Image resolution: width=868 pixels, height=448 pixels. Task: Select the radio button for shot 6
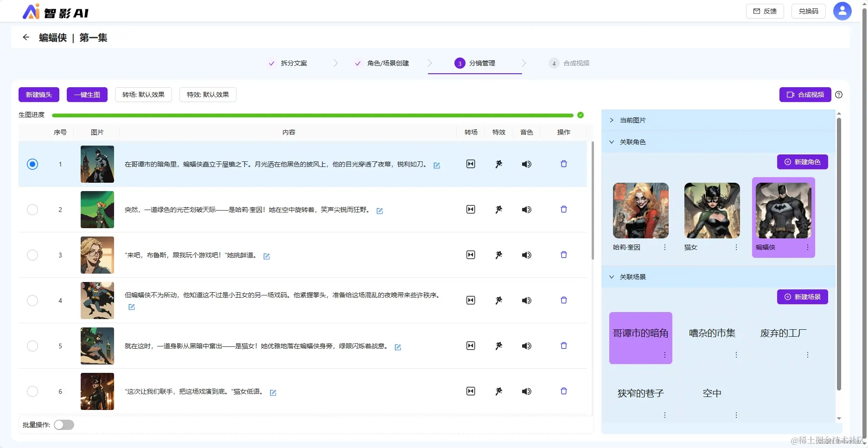(32, 391)
